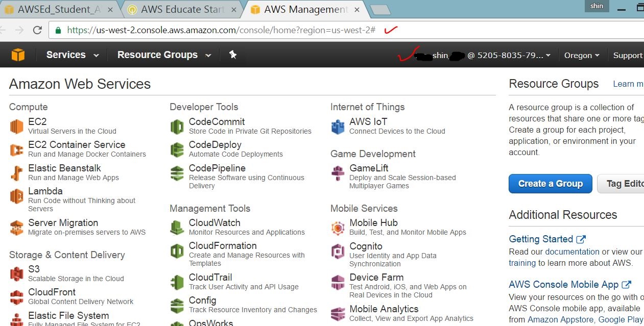Open the Oregon region selector

pos(581,56)
